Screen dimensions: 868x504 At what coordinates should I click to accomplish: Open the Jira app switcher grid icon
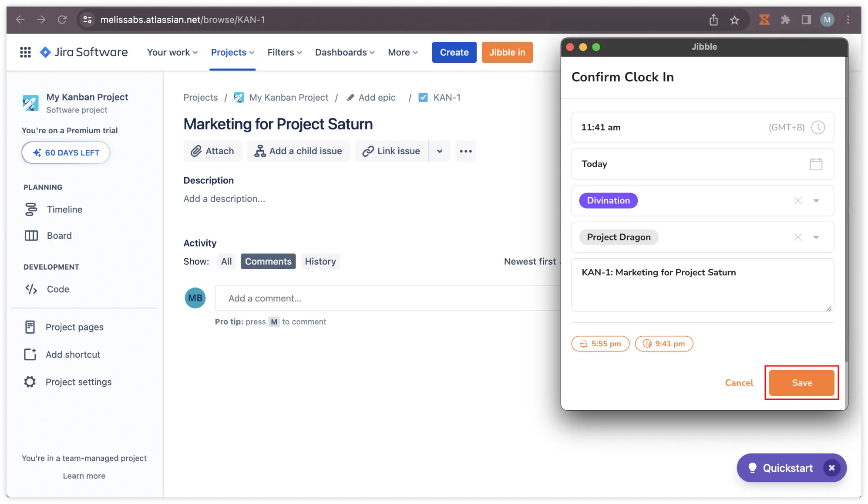pyautogui.click(x=25, y=52)
